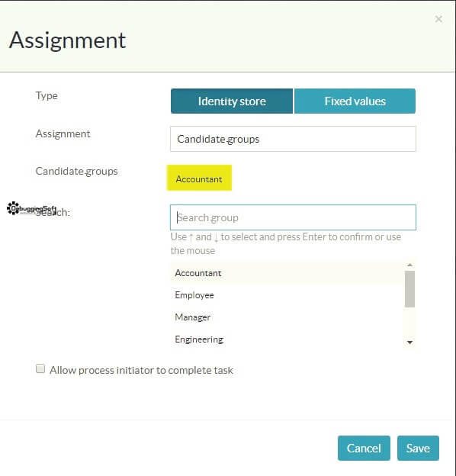Screen dimensions: 456x476
Task: Click the Type field label
Action: pos(47,96)
